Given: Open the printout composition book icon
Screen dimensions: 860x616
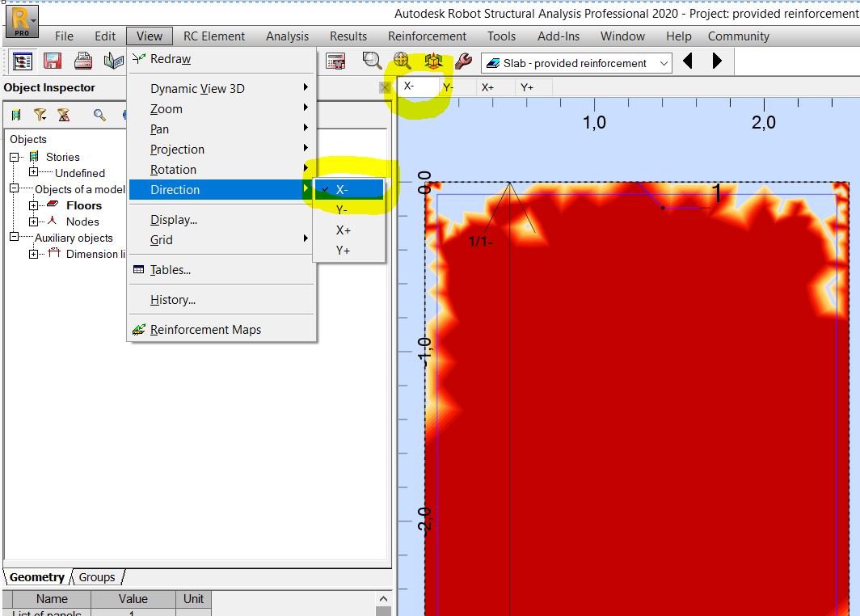Looking at the screenshot, I should (x=114, y=61).
